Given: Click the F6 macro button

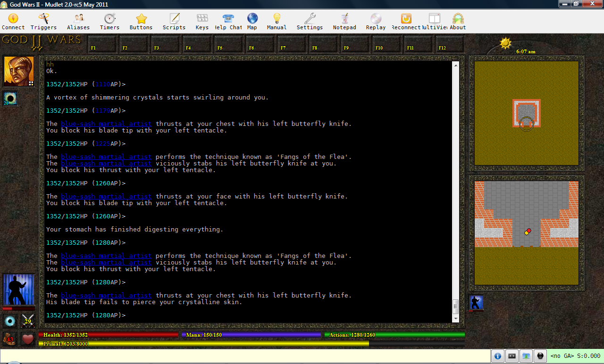Looking at the screenshot, I should (x=260, y=45).
